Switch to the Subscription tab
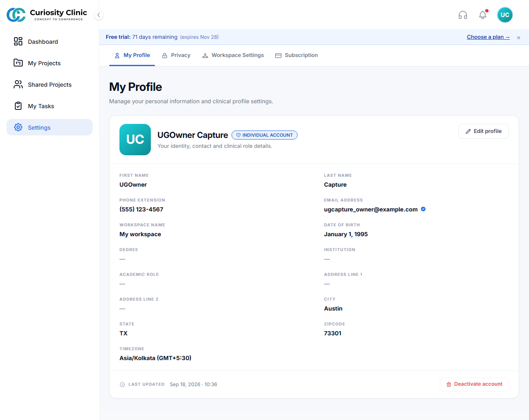Viewport: 529px width, 420px height. click(x=296, y=55)
